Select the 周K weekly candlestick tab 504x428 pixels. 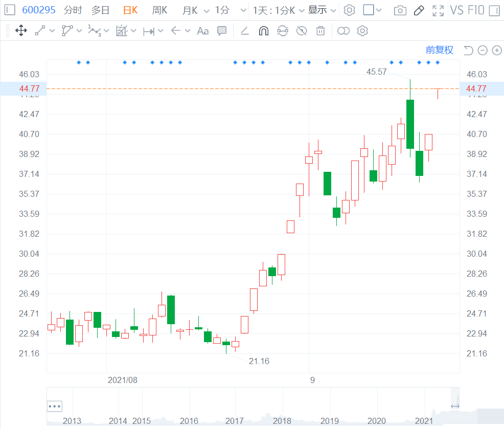(x=159, y=10)
